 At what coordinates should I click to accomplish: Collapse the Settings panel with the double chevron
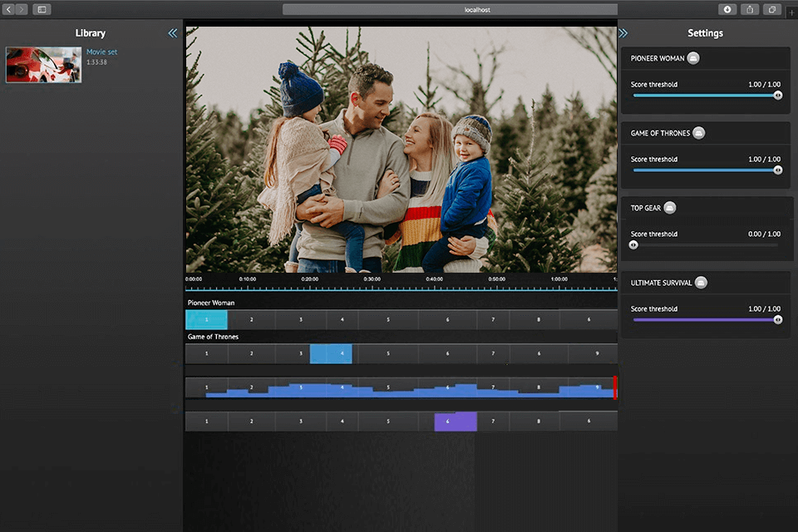pos(623,33)
